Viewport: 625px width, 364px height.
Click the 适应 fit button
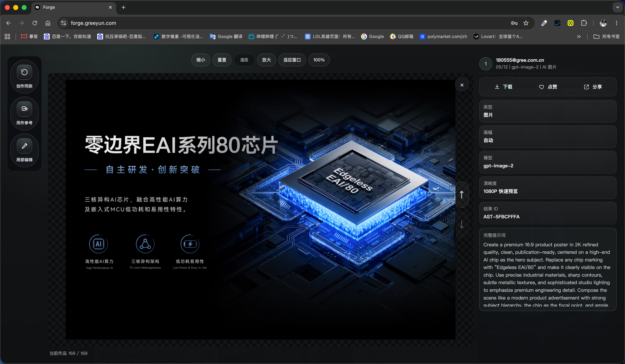244,60
